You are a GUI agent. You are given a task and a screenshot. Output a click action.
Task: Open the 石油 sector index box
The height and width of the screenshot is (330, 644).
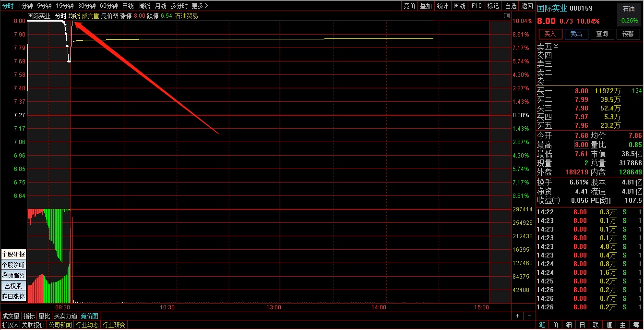tap(629, 16)
